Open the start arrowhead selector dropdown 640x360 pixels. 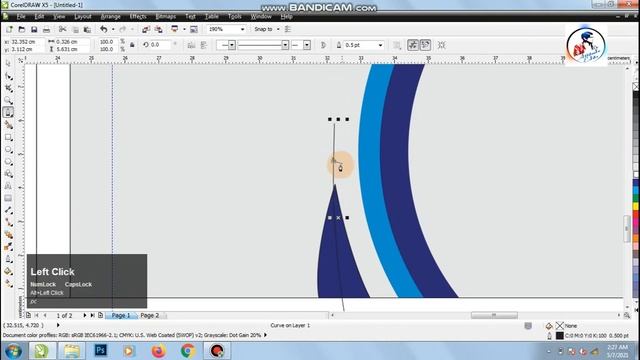click(x=232, y=45)
